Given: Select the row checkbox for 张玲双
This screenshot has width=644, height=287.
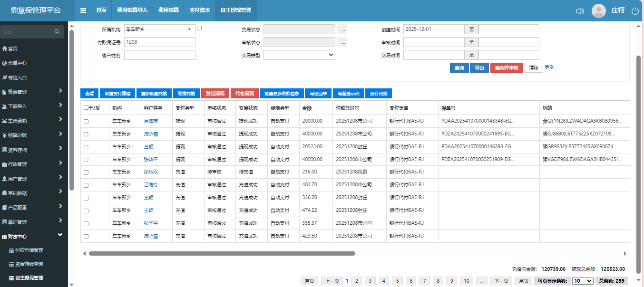Looking at the screenshot, I should [86, 172].
